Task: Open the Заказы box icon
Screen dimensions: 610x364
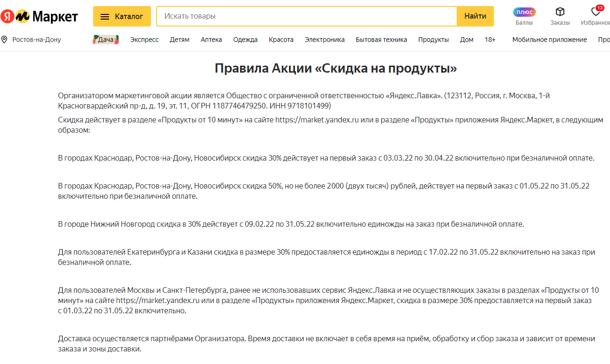Action: (560, 12)
